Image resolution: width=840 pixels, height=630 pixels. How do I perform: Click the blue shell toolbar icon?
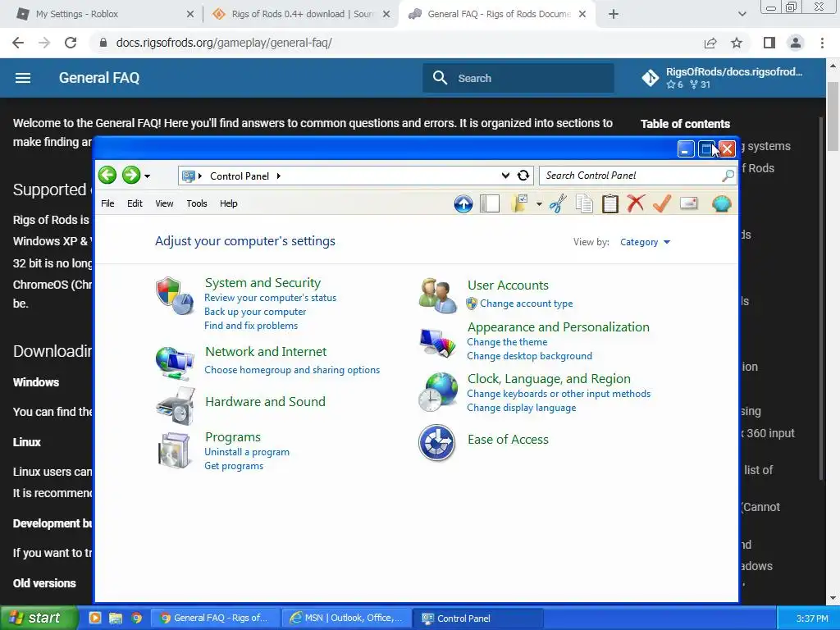point(722,203)
